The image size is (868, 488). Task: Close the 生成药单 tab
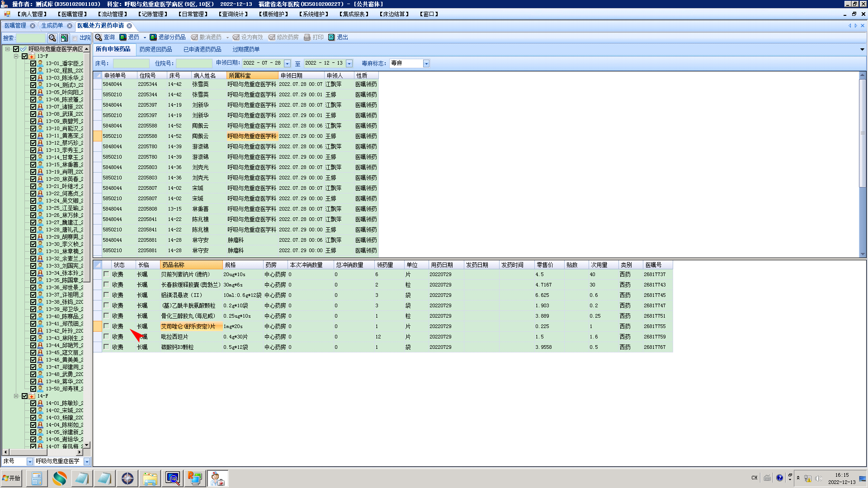[x=70, y=26]
